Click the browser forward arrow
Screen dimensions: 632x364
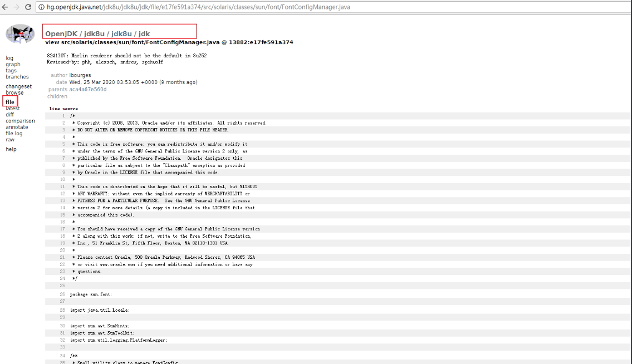coord(17,7)
